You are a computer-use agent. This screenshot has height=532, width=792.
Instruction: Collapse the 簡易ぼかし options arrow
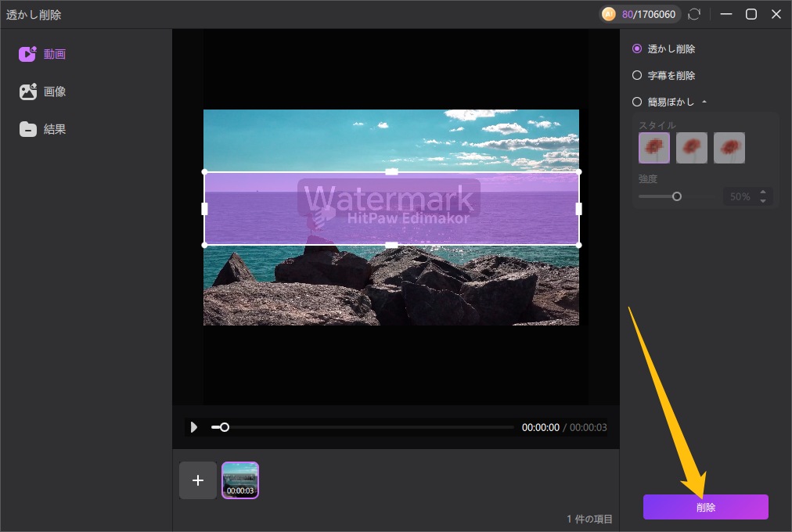point(704,102)
